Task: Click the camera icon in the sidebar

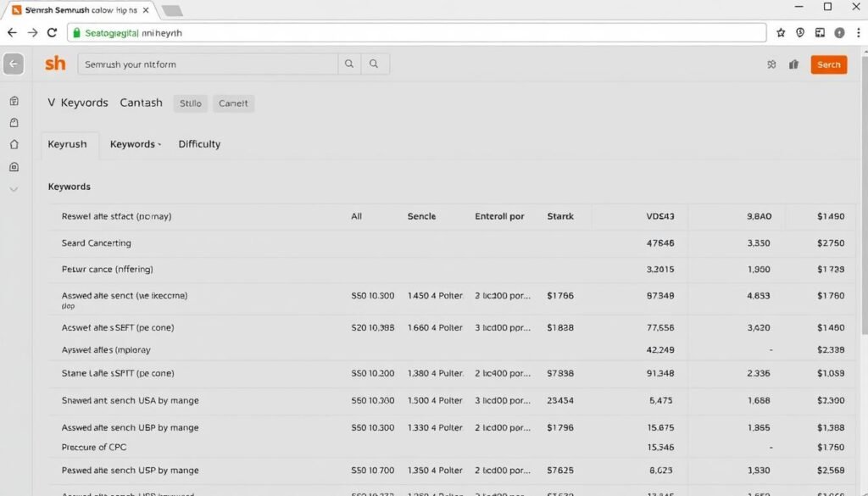Action: [14, 166]
